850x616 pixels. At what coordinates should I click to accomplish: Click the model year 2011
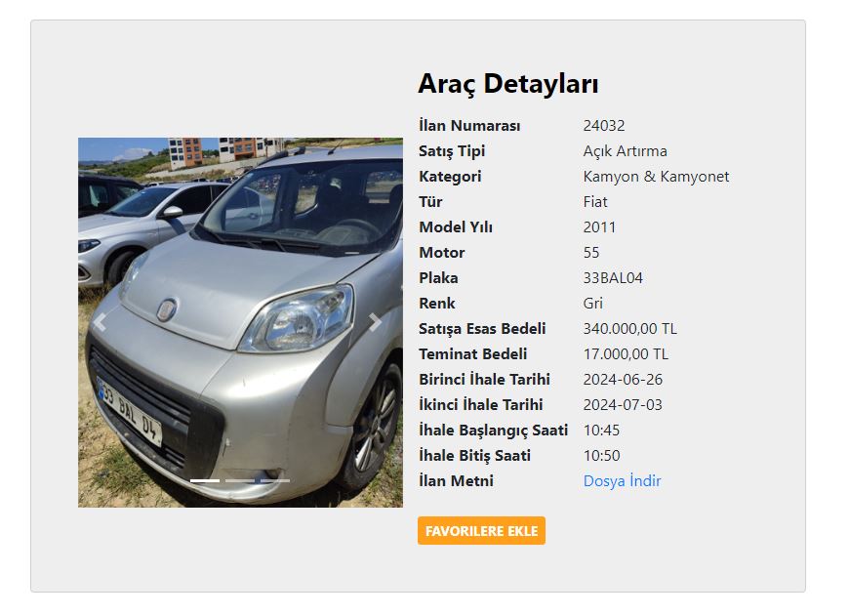point(599,227)
